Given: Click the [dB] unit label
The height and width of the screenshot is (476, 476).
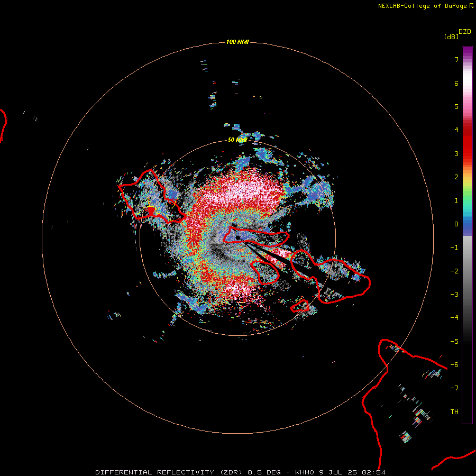Looking at the screenshot, I should (x=451, y=37).
